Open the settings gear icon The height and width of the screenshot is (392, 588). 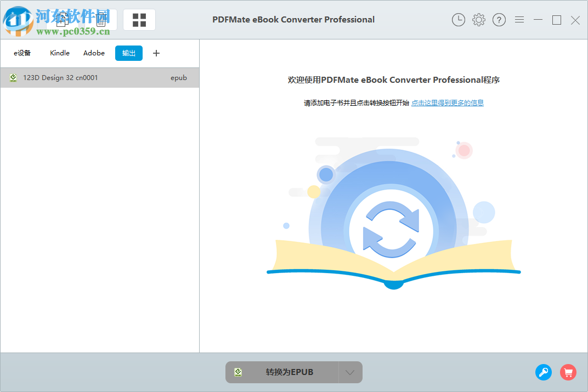pos(478,20)
